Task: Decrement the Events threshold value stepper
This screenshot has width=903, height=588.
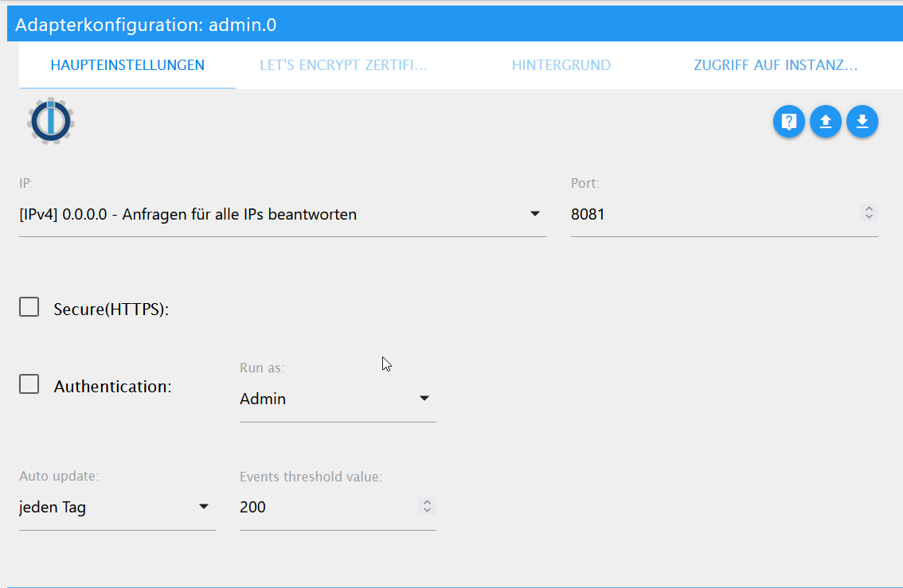Action: (x=428, y=510)
